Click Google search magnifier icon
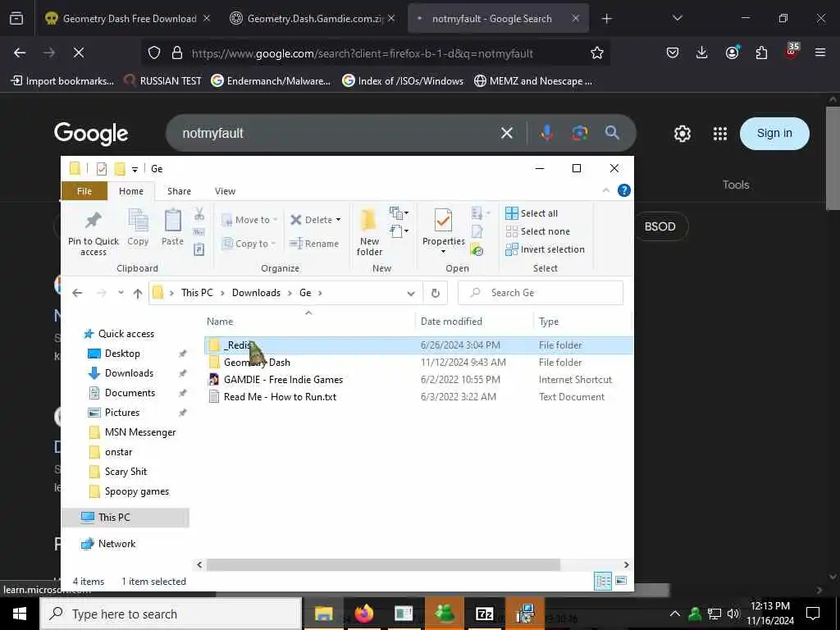The height and width of the screenshot is (630, 840). [612, 133]
